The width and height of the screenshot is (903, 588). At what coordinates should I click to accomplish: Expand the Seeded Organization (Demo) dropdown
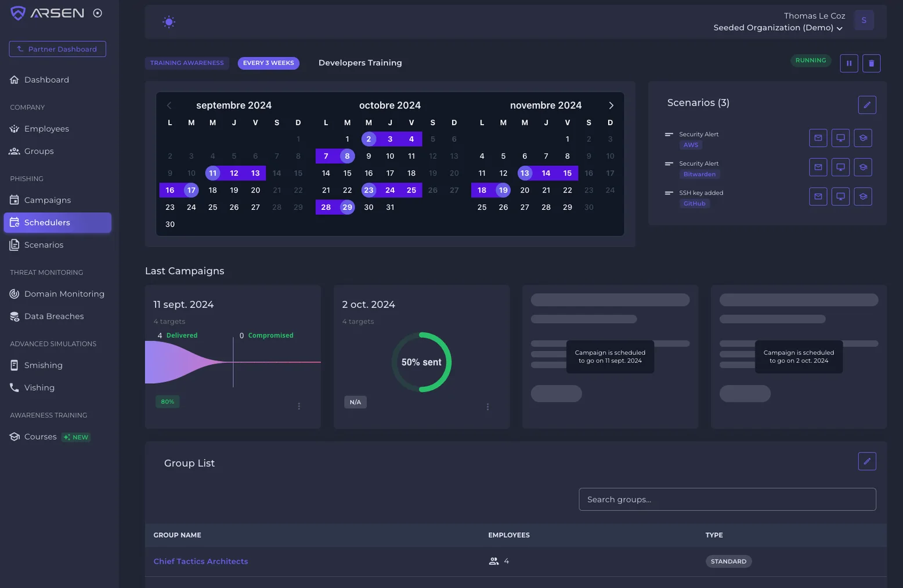[778, 28]
